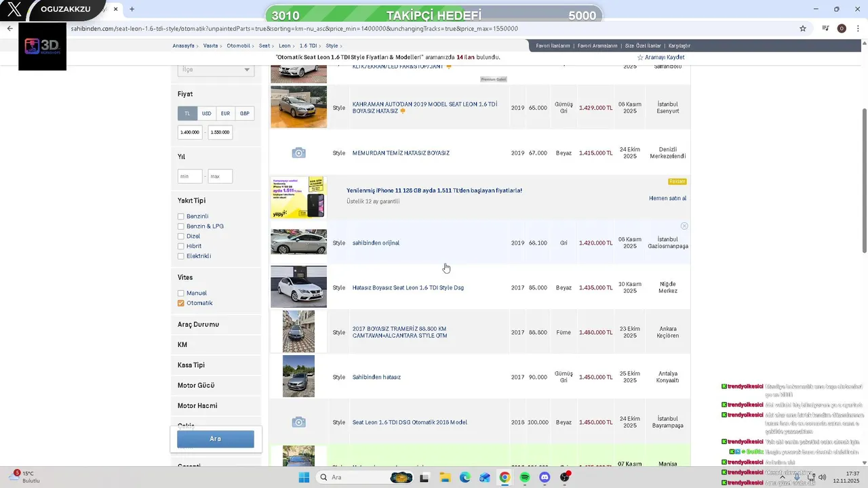Show hidden system tray icons

click(783, 477)
